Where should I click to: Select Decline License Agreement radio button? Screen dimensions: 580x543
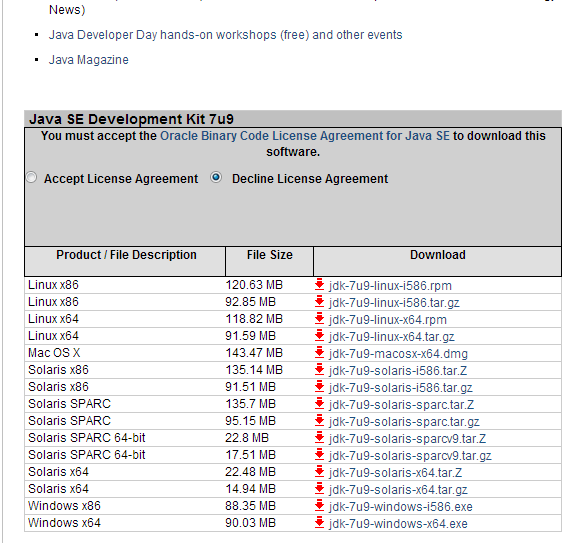coord(216,178)
